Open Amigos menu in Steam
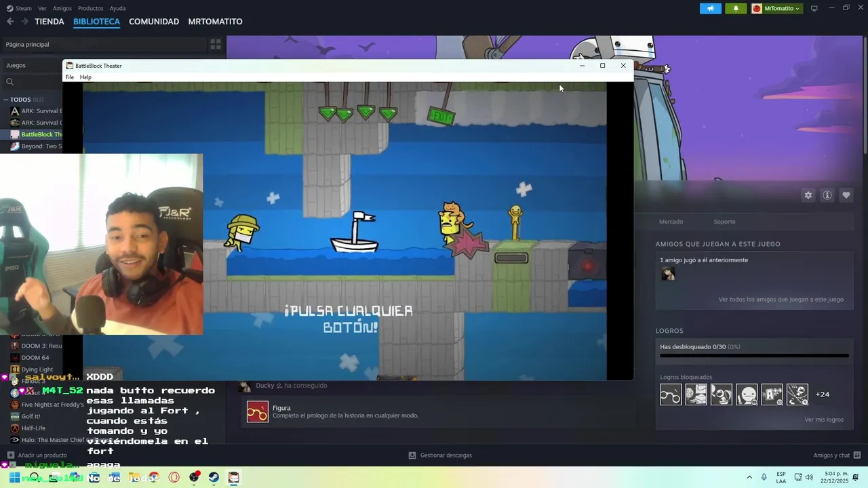This screenshot has height=488, width=868. click(x=62, y=8)
